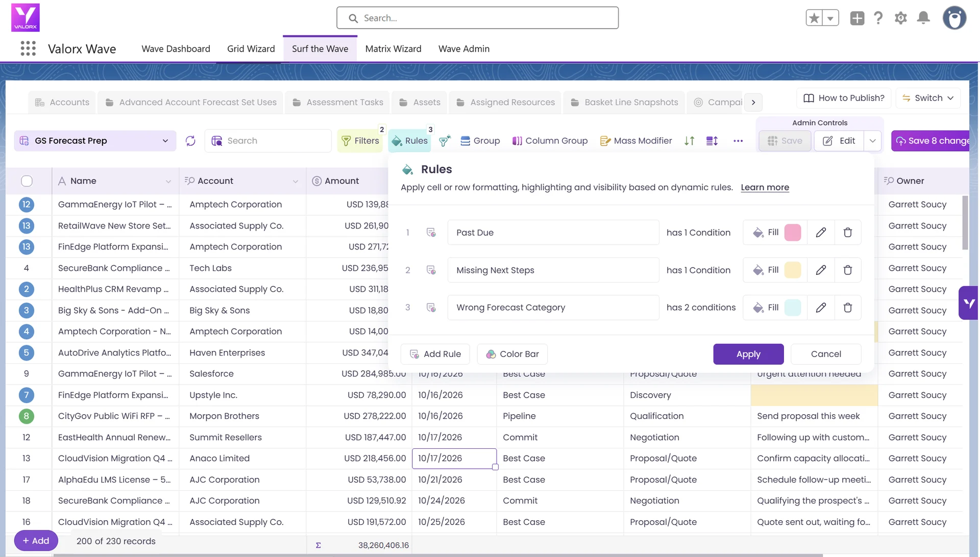980x557 pixels.
Task: Delete the Past Due rule
Action: tap(848, 233)
